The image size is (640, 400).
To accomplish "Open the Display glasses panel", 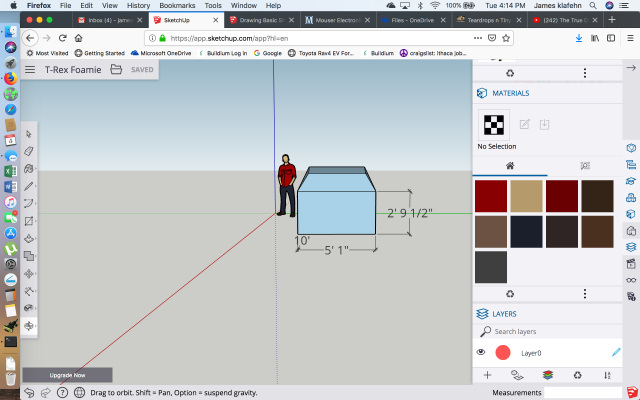I will pyautogui.click(x=631, y=280).
